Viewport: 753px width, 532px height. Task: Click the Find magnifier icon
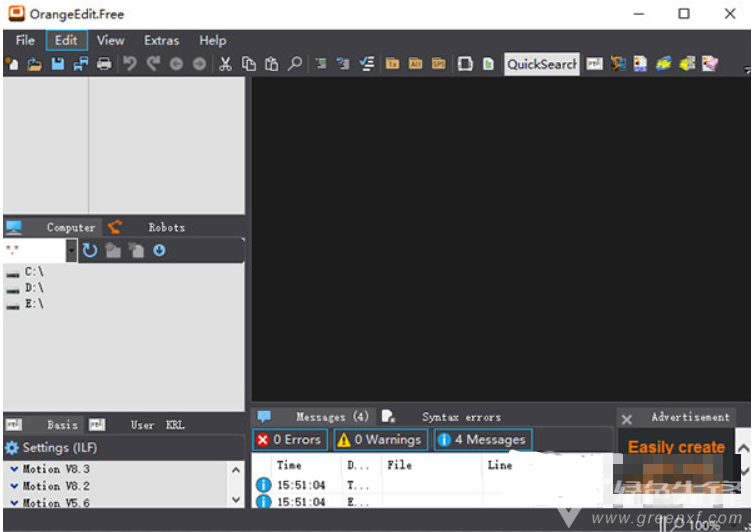294,64
